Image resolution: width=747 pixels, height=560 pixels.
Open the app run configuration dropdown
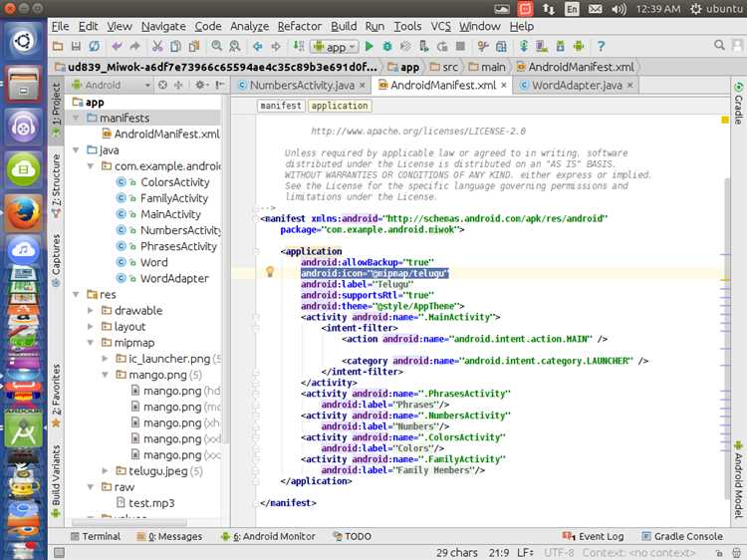(x=335, y=47)
